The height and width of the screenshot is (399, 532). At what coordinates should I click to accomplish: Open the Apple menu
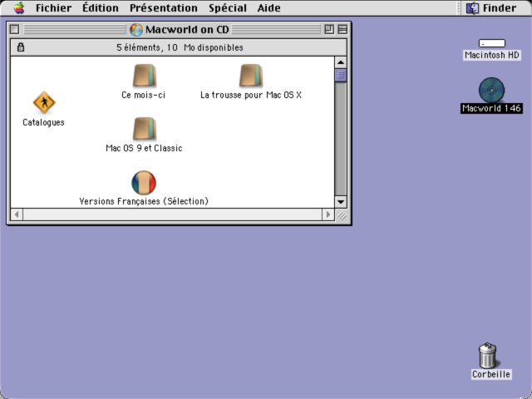tap(19, 7)
